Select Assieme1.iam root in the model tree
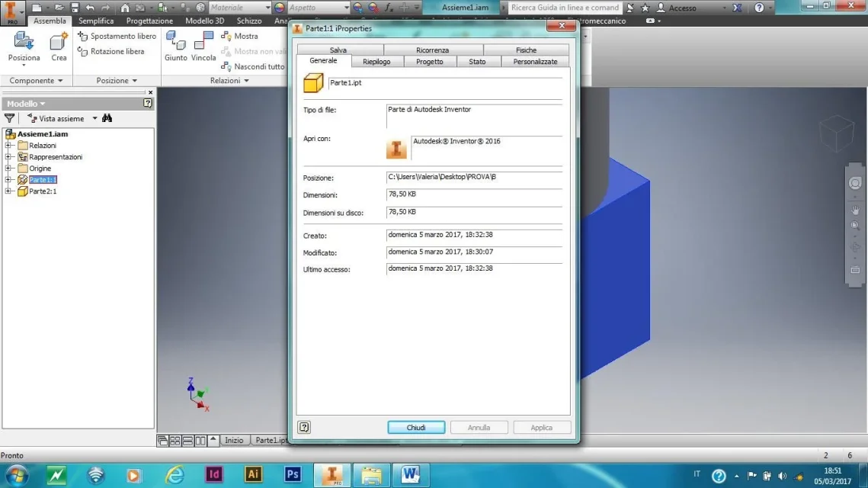The height and width of the screenshot is (488, 868). coord(42,133)
